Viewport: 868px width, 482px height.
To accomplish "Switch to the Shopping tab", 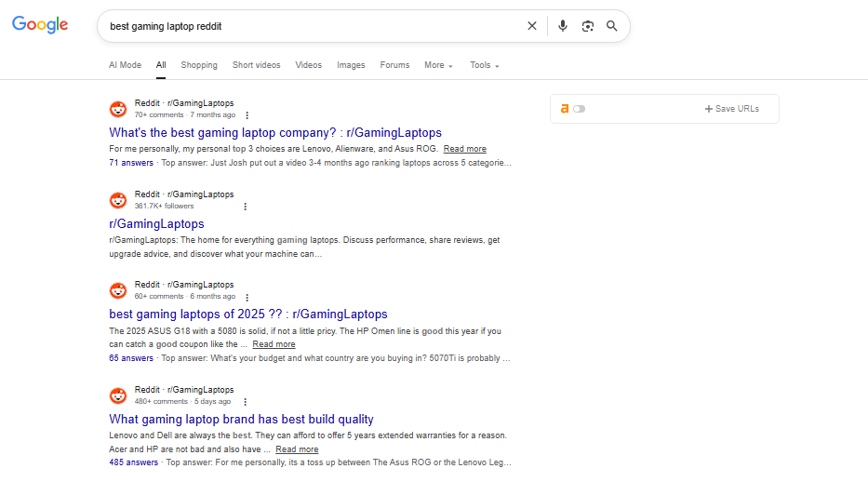I will [199, 65].
